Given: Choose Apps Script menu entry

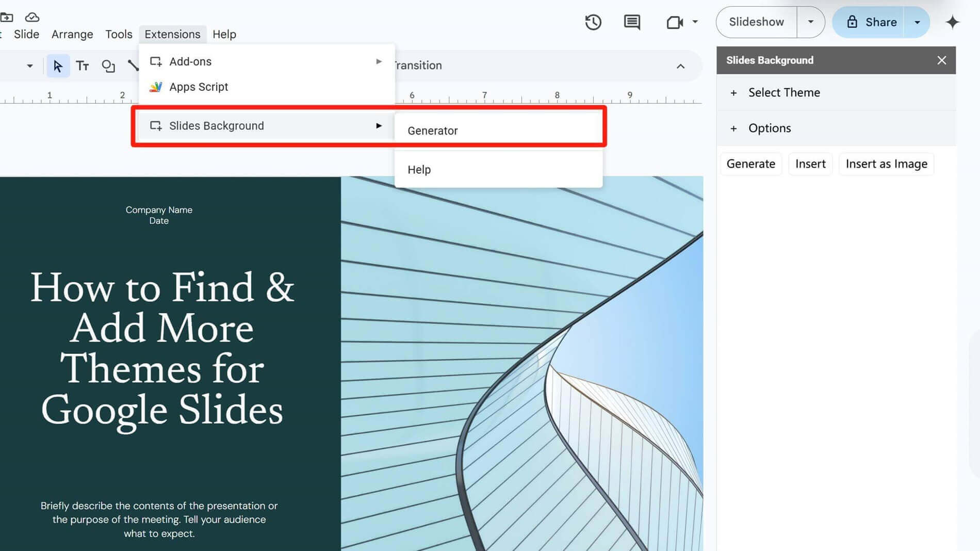Looking at the screenshot, I should (267, 87).
